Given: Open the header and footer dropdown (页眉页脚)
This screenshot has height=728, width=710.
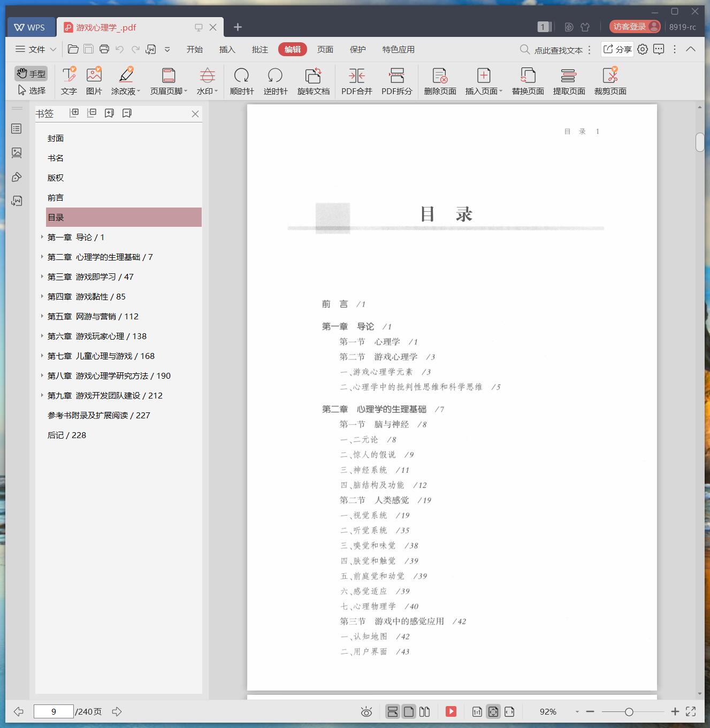Looking at the screenshot, I should point(169,81).
